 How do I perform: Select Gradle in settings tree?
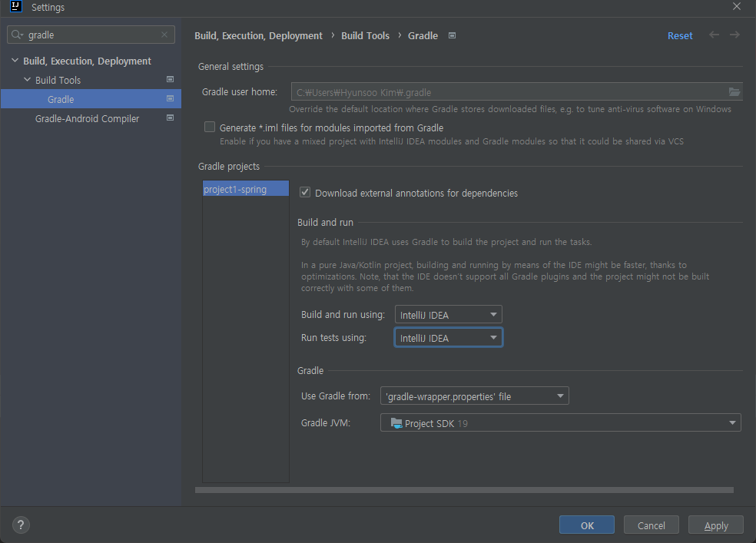(91, 99)
